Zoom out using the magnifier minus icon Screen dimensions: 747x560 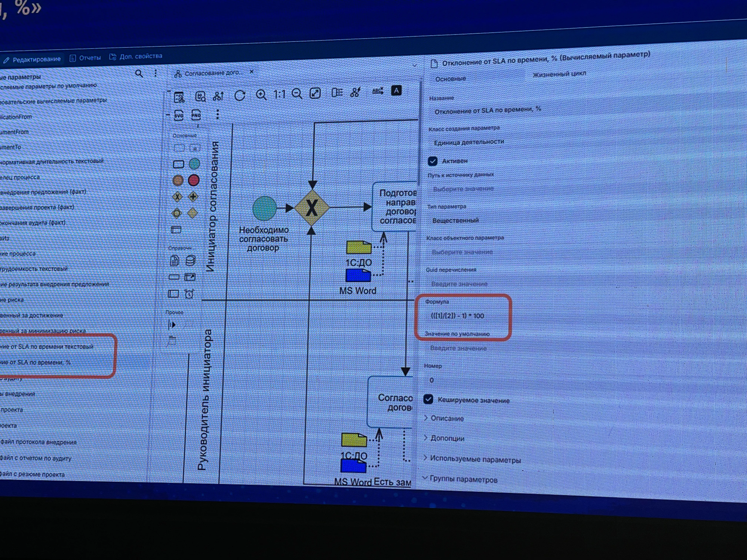tap(297, 94)
